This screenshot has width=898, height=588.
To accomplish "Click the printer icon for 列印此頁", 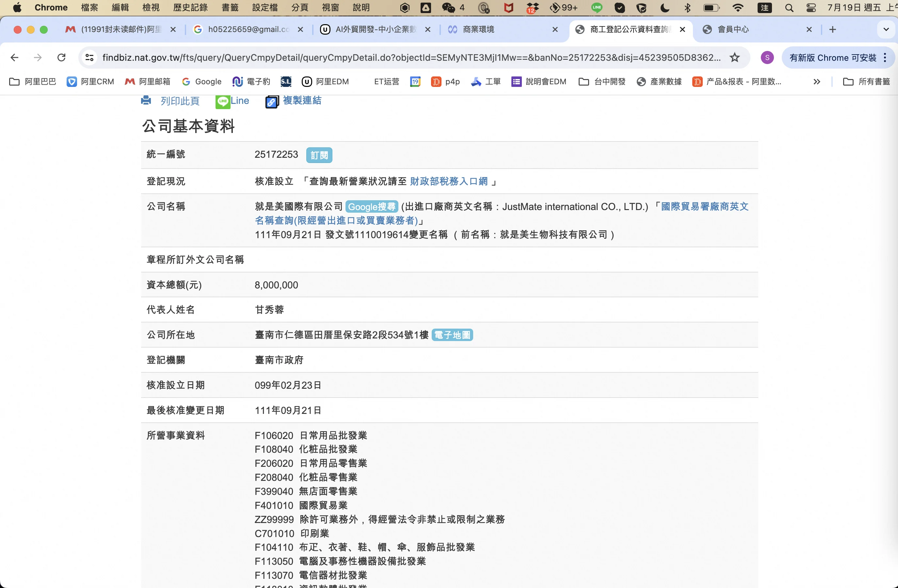I will 146,100.
